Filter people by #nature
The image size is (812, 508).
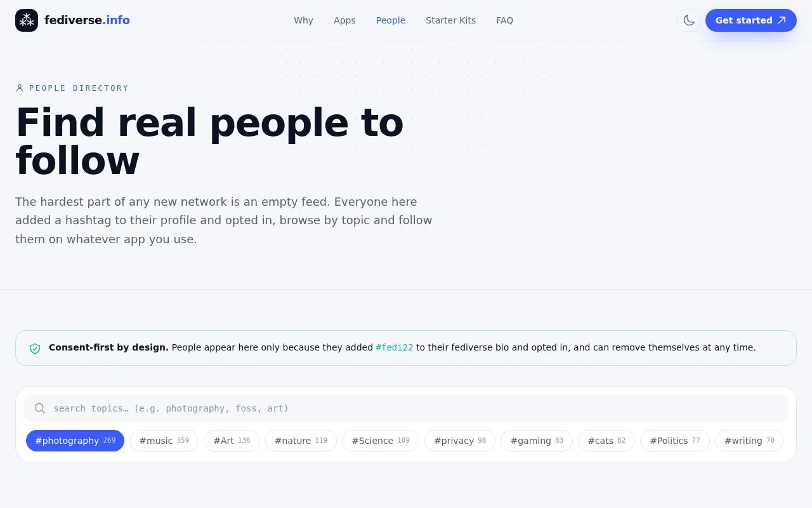click(x=301, y=441)
